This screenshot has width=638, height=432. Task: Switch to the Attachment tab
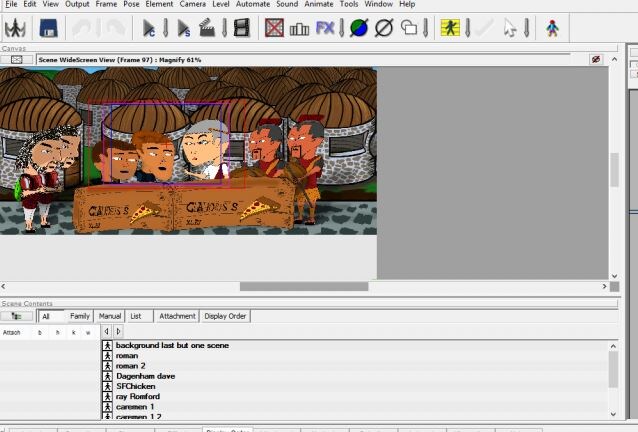(x=177, y=316)
